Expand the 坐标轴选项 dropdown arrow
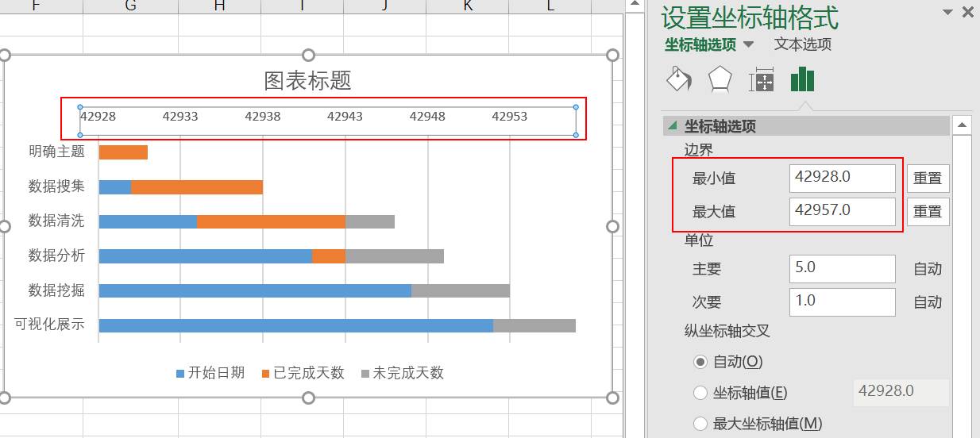This screenshot has height=438, width=980. pos(748,44)
